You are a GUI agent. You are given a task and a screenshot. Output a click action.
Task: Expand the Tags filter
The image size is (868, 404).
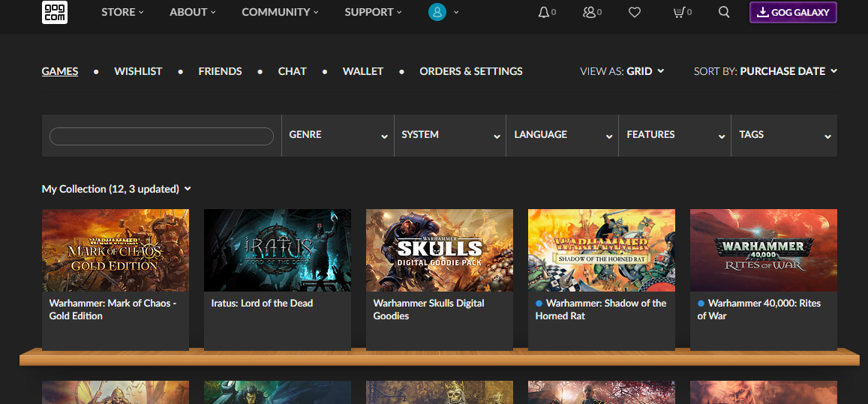coord(785,135)
